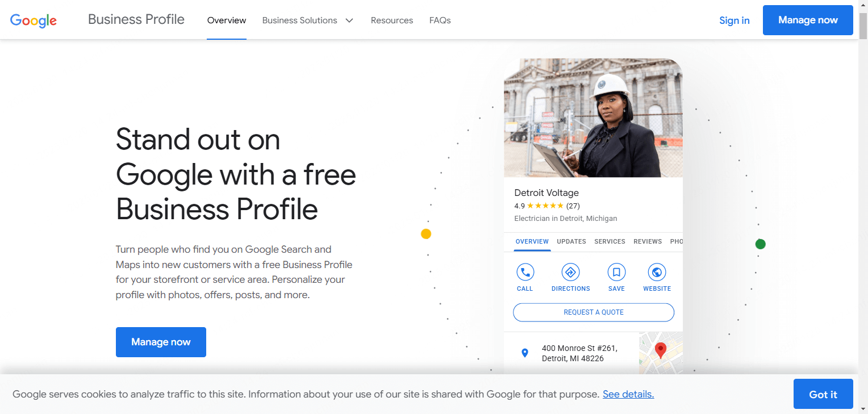
Task: Click the 'Stand out on Google' headline
Action: [236, 174]
